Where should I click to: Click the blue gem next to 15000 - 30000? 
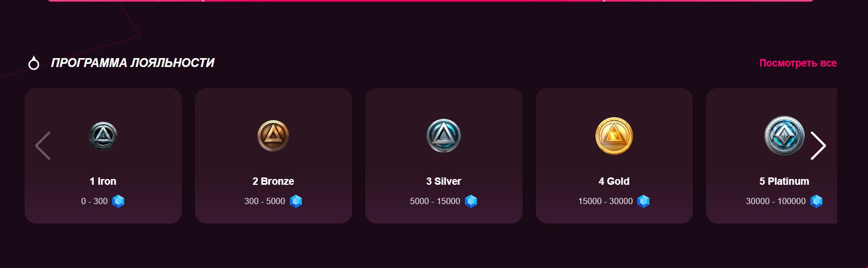643,201
